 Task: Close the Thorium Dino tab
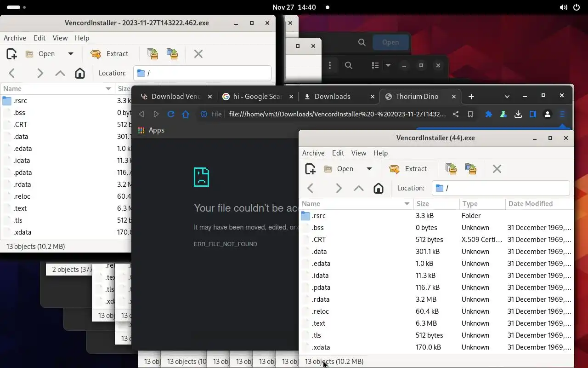click(454, 97)
